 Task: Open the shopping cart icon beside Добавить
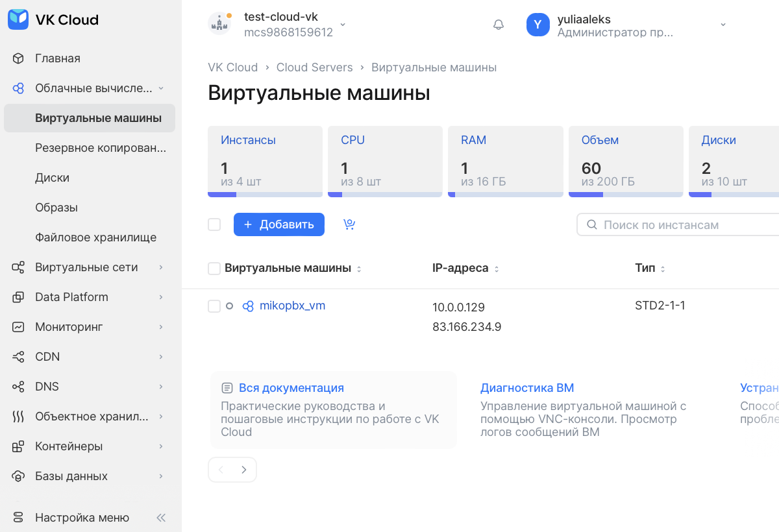[x=349, y=224]
